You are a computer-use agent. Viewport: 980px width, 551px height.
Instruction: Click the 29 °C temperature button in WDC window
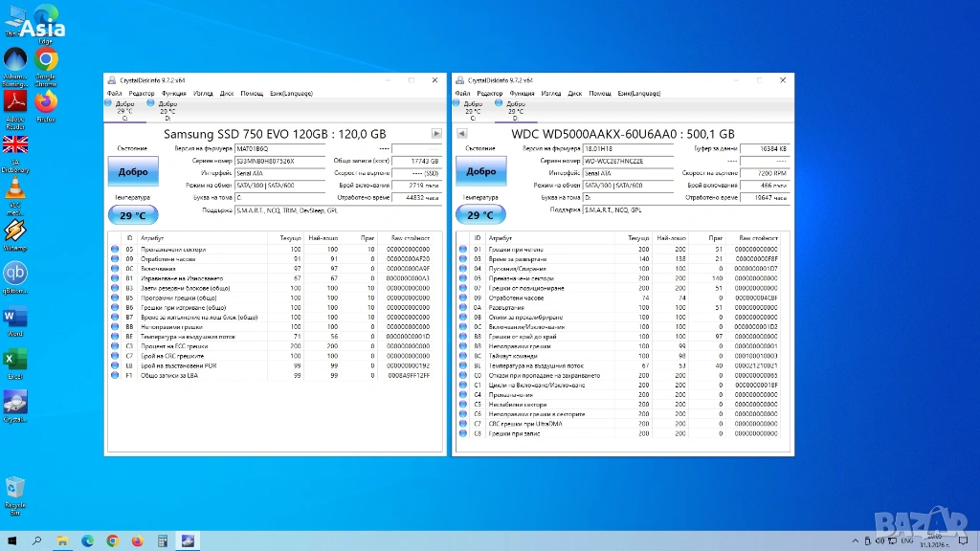coord(481,215)
